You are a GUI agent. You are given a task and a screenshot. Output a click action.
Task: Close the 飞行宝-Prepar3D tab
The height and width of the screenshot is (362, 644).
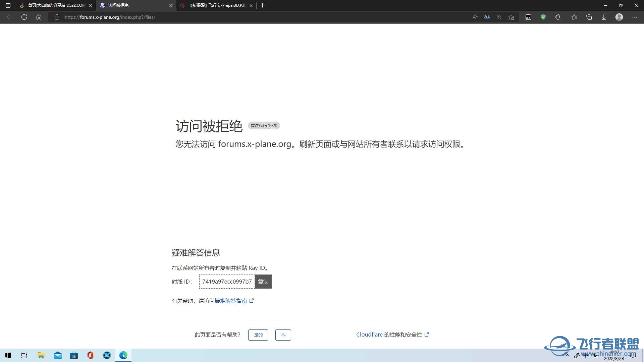[x=251, y=5]
